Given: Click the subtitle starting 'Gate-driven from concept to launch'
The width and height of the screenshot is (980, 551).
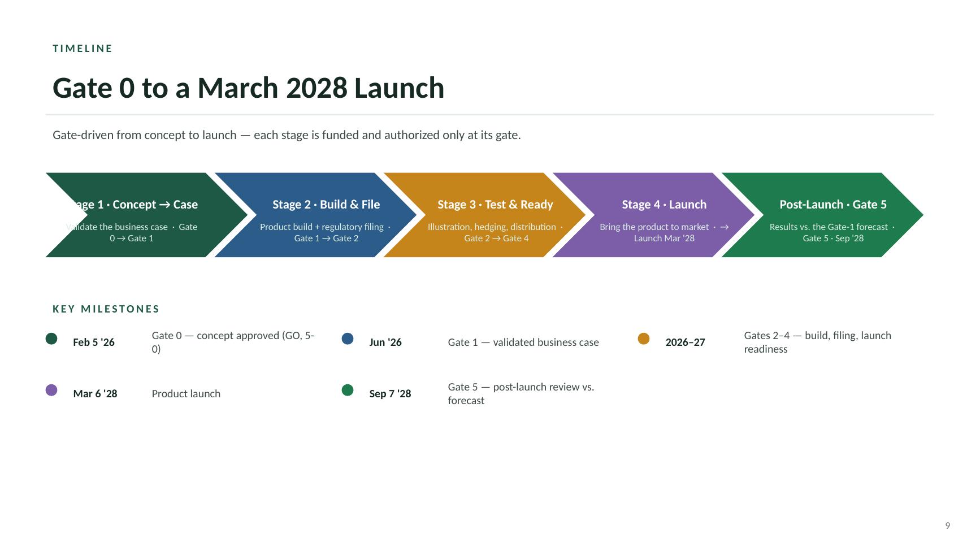Looking at the screenshot, I should click(x=287, y=135).
